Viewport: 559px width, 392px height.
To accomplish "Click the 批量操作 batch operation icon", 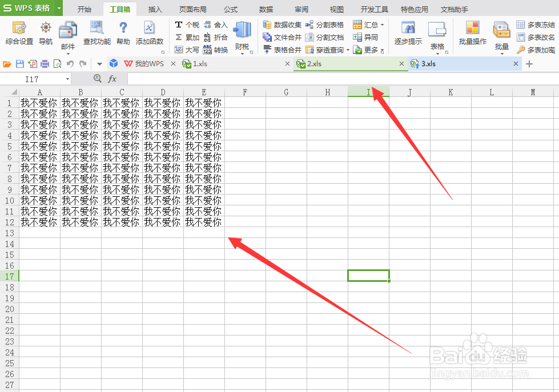I will pyautogui.click(x=472, y=33).
